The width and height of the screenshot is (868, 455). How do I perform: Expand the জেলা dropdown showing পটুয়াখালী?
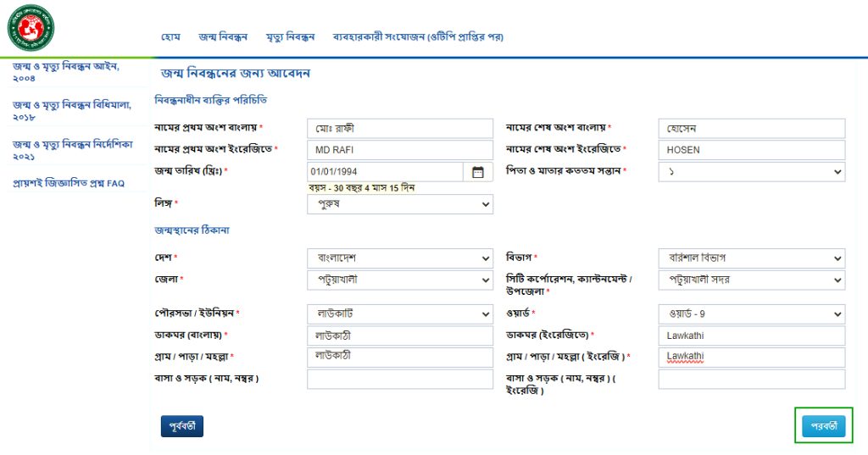tap(400, 280)
